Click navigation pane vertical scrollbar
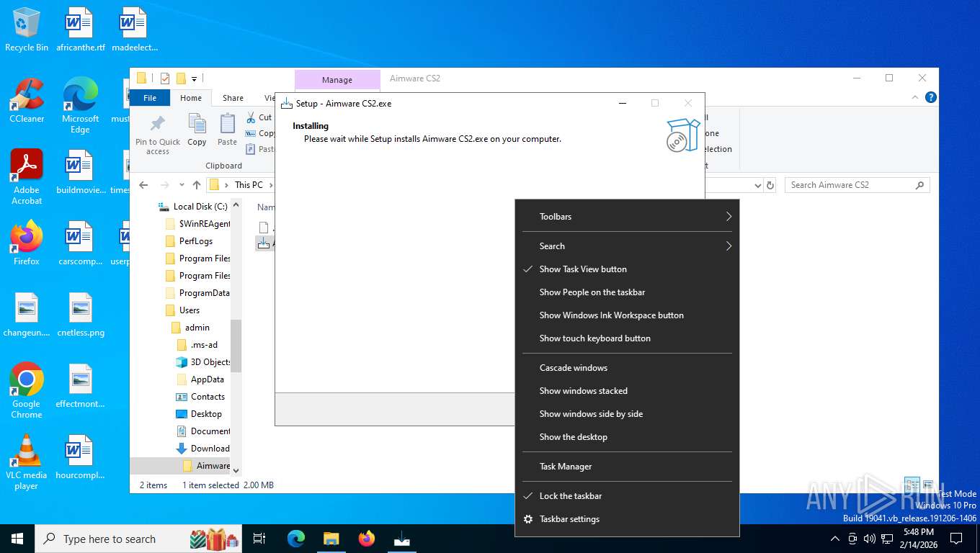Screen dimensions: 980x553 click(236, 346)
